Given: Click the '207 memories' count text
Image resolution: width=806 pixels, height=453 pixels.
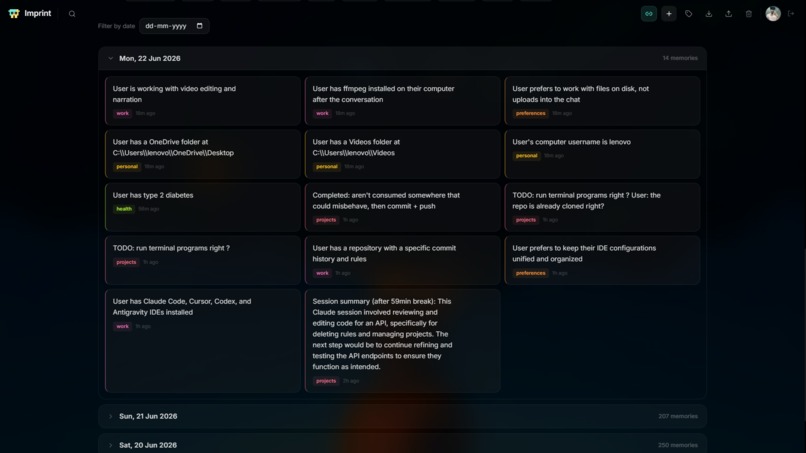Looking at the screenshot, I should 678,416.
